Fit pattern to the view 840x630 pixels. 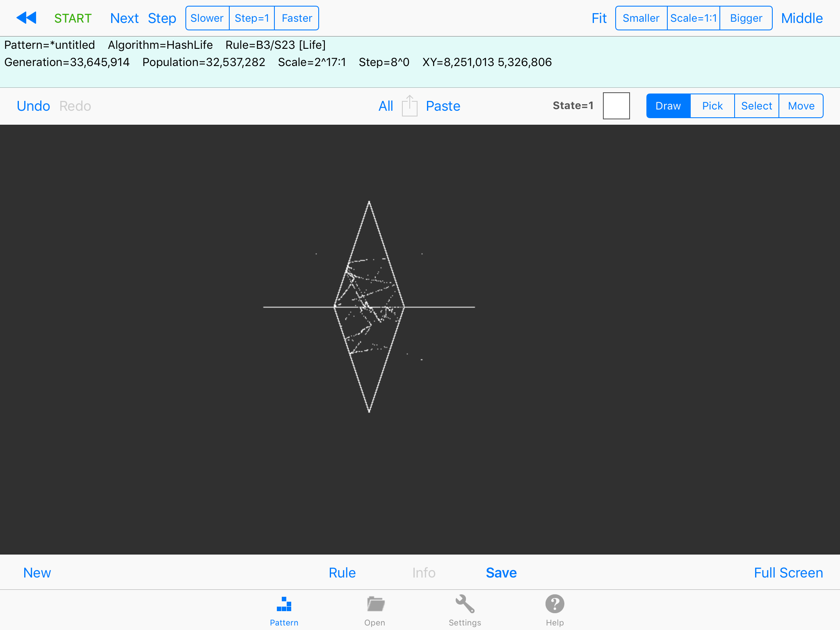pyautogui.click(x=599, y=18)
